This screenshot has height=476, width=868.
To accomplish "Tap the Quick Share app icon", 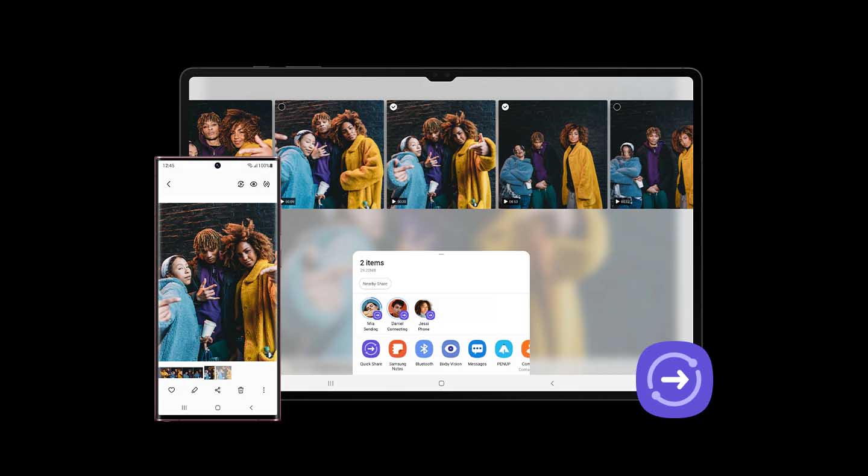I will coord(371,349).
